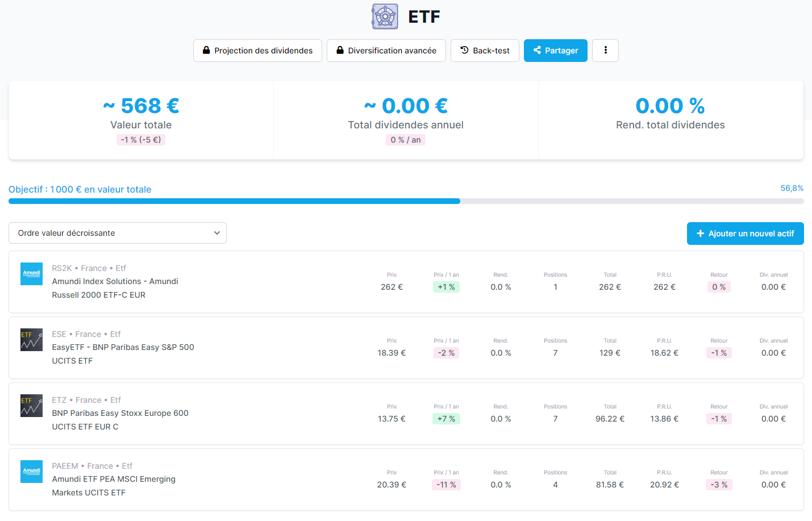Viewport: 812px width, 521px height.
Task: Click the 96.22 € total of ETZ
Action: 610,419
